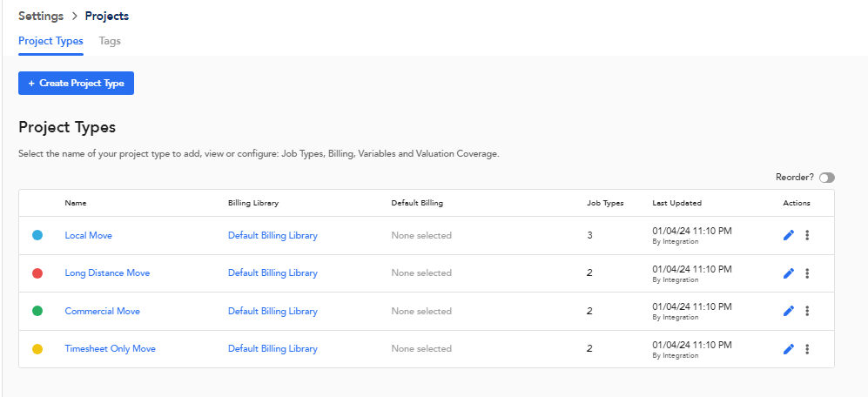Screen dimensions: 868x397
Task: Click the yellow dot for Timesheet Only Move
Action: [x=37, y=349]
